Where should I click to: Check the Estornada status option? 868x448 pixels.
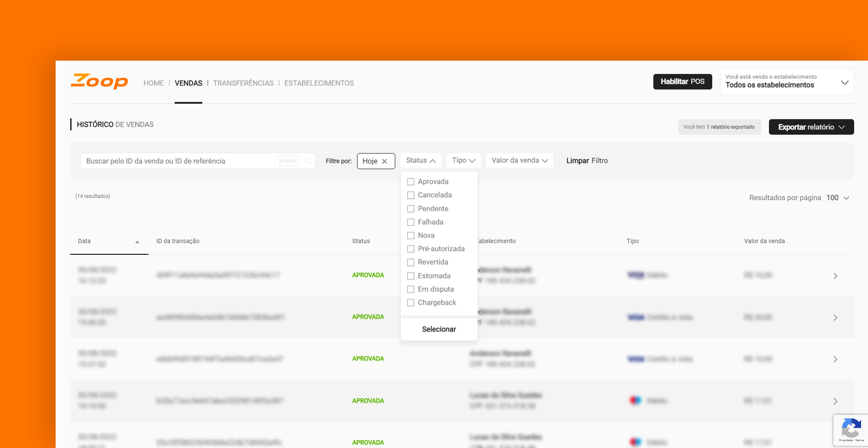410,276
